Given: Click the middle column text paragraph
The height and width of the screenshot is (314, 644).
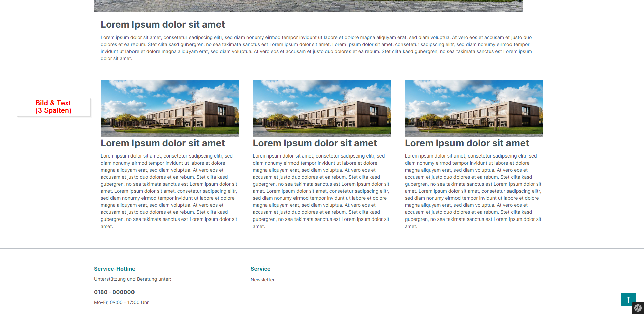Looking at the screenshot, I should point(321,191).
